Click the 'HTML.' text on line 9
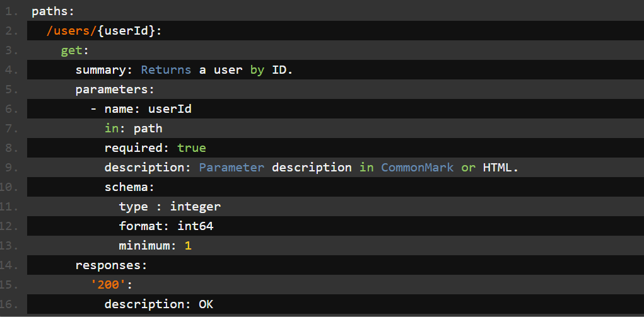 [x=500, y=168]
